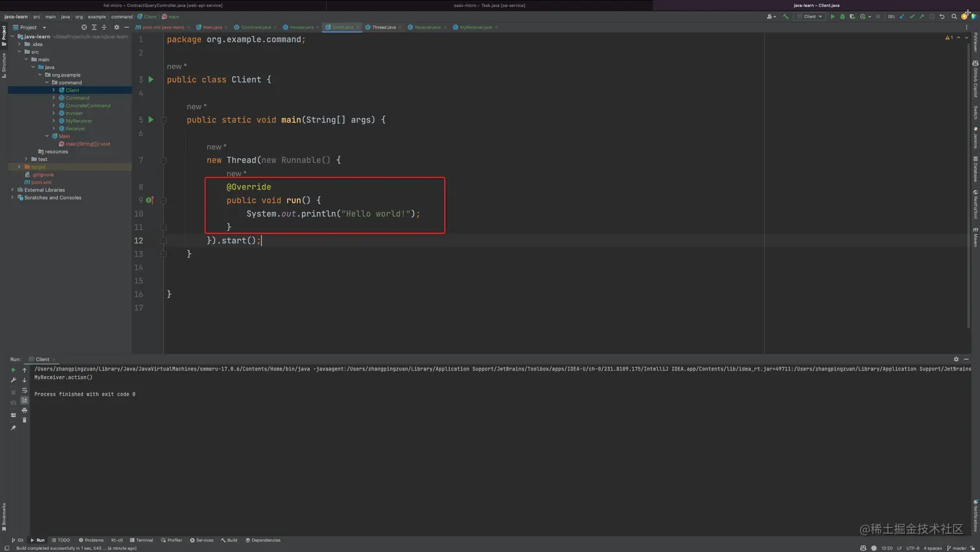
Task: Switch to the Main.java editor tab
Action: coord(212,27)
